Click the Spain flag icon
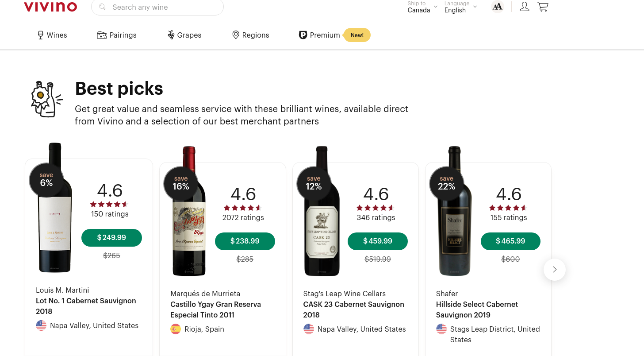Image resolution: width=644 pixels, height=356 pixels. pyautogui.click(x=176, y=329)
